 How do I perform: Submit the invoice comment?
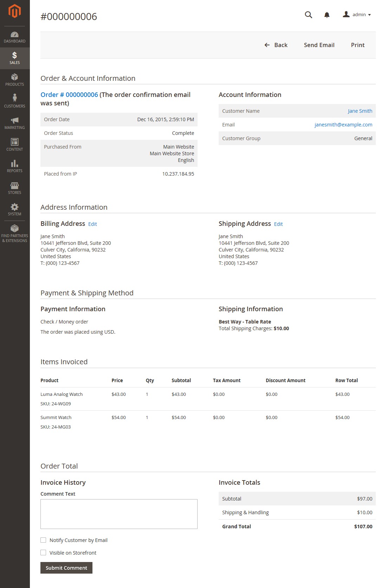pyautogui.click(x=66, y=568)
